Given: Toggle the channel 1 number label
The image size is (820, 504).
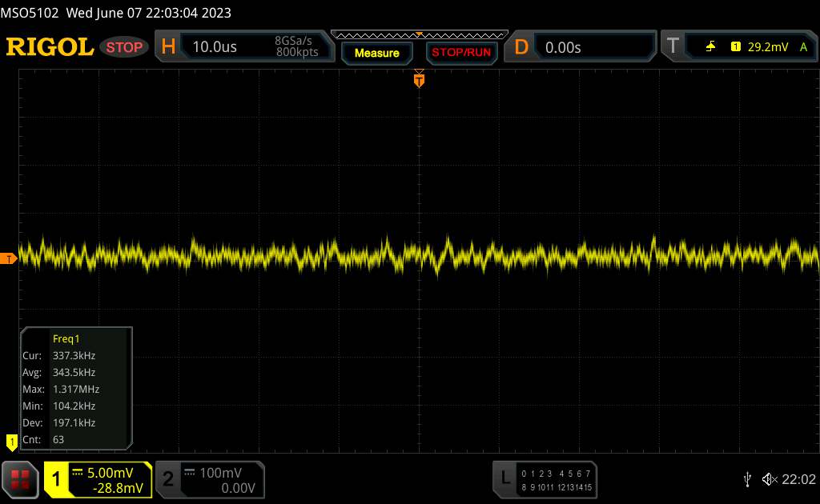Looking at the screenshot, I should tap(56, 479).
